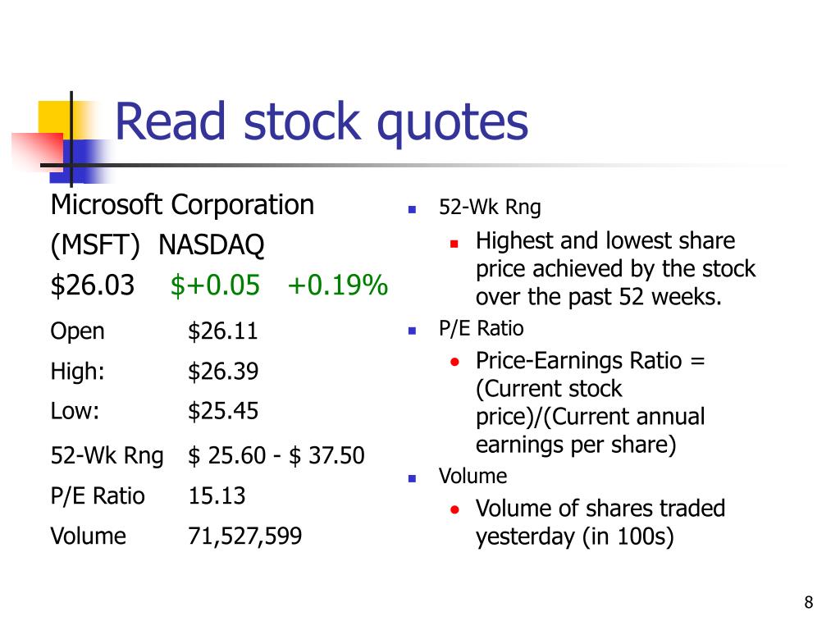Image resolution: width=840 pixels, height=630 pixels.
Task: Click the Low price value $25.45
Action: click(x=223, y=412)
